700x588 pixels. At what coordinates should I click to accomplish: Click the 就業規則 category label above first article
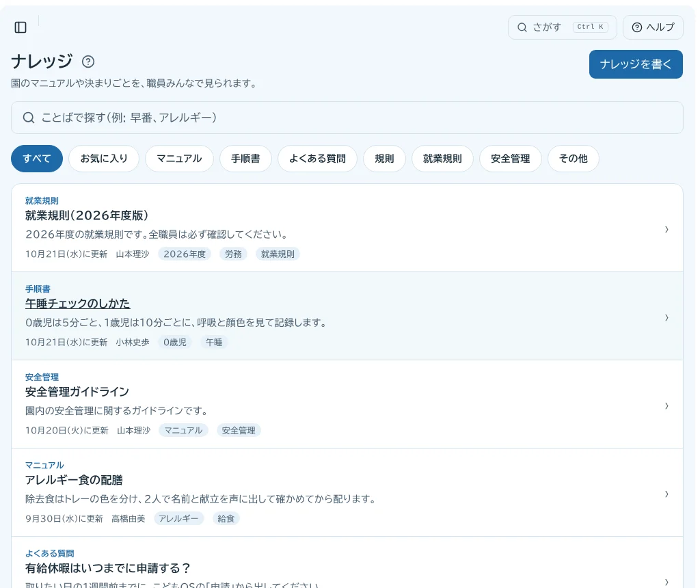[42, 201]
